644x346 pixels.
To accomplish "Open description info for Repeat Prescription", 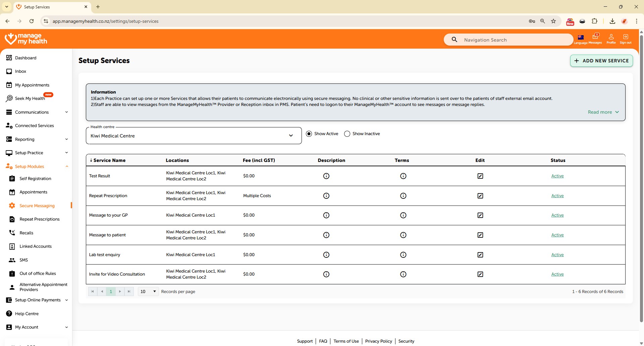I will pos(326,196).
